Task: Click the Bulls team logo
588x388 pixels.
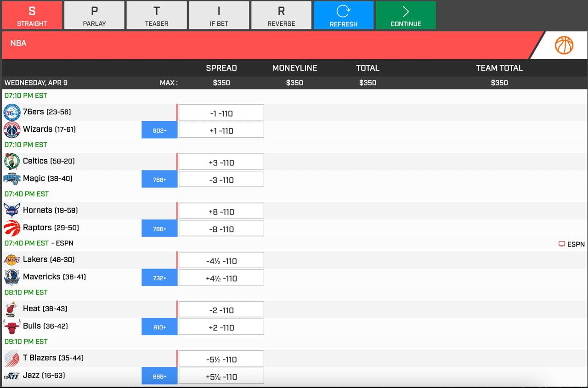Action: coord(12,326)
